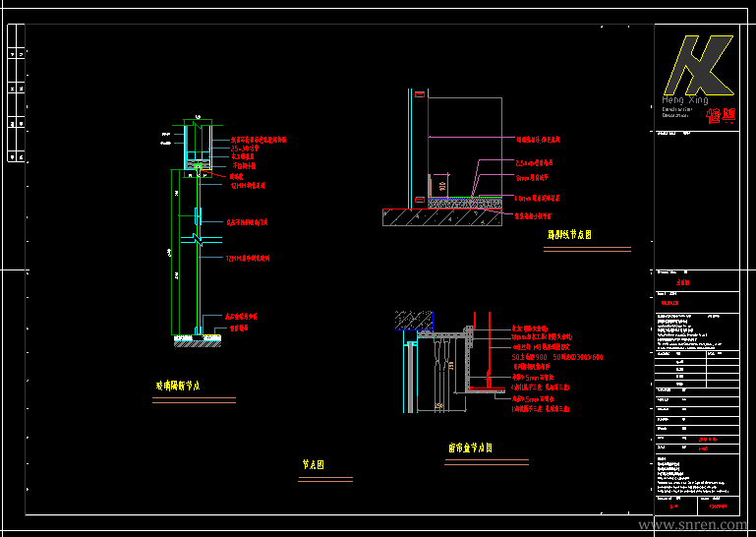The image size is (756, 537).
Task: Click the yellow '玻璃隔断节点' drawing title
Action: 177,386
